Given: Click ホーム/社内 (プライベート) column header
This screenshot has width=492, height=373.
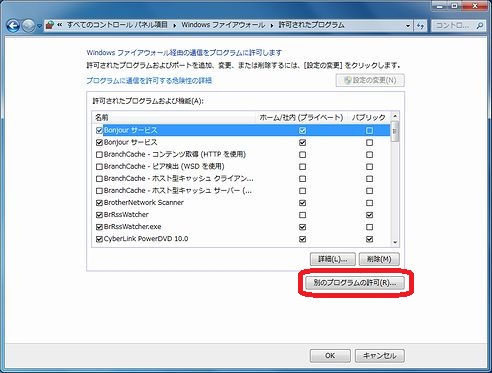Looking at the screenshot, I should [301, 117].
